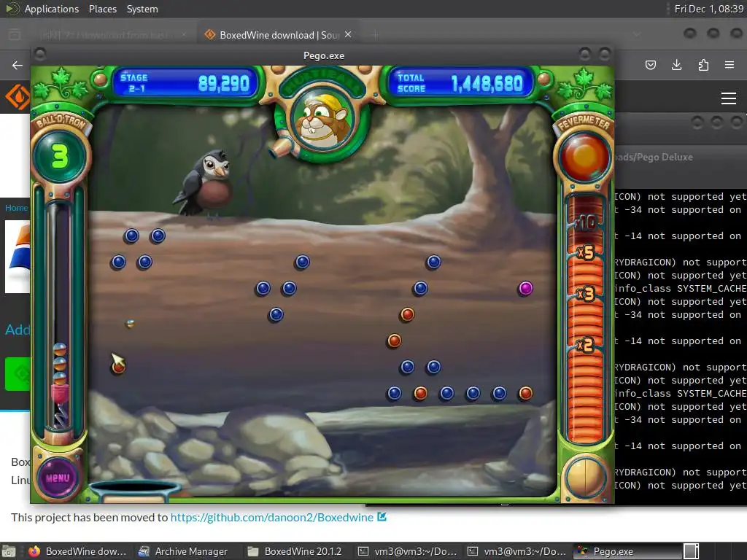Click the Fevermeter red orb
747x560 pixels.
tap(584, 157)
